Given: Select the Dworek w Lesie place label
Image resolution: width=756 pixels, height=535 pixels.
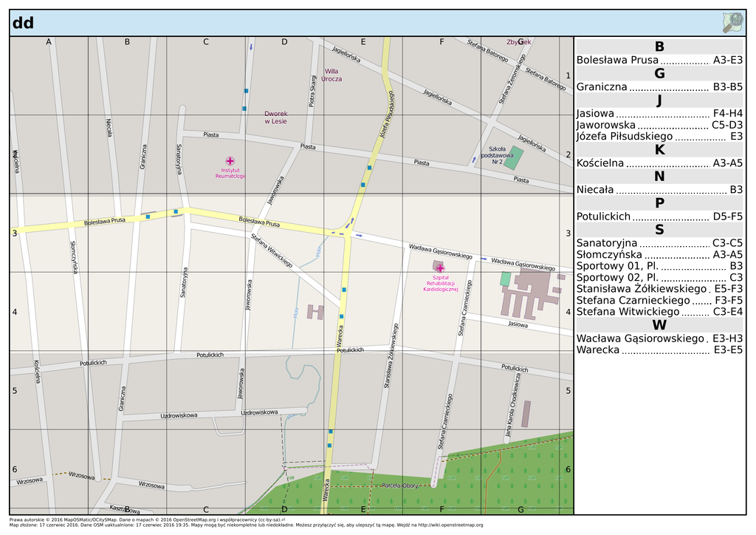Looking at the screenshot, I should (275, 117).
